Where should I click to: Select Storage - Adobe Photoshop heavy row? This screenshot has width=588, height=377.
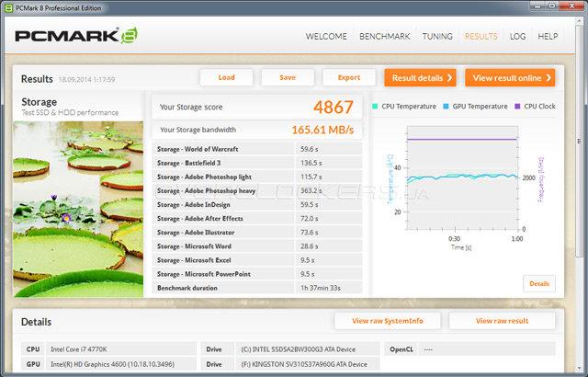click(257, 190)
